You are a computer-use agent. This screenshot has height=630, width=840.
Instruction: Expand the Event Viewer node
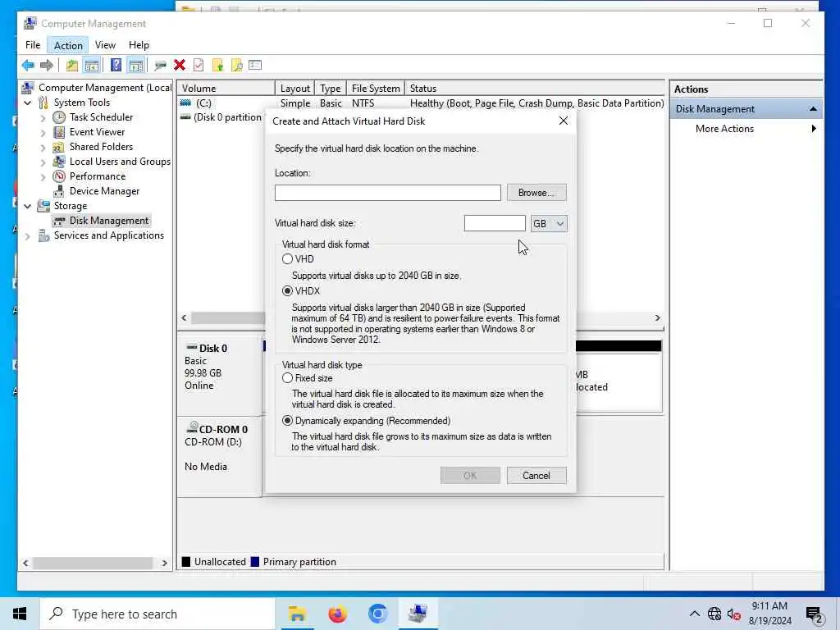(43, 132)
